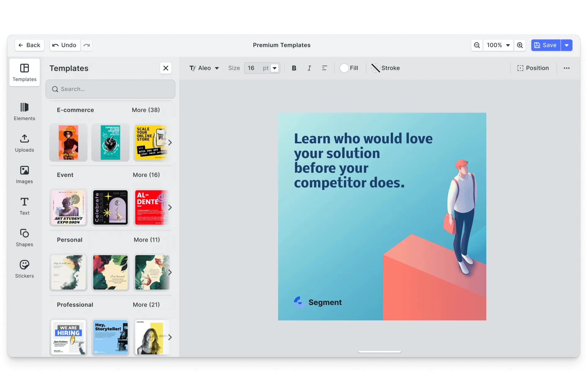The height and width of the screenshot is (392, 588).
Task: Select the Event category heading
Action: coord(65,175)
